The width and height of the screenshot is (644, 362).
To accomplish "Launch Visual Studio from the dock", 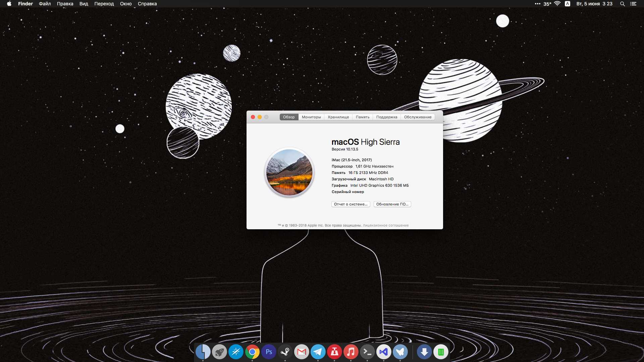I will coord(384,352).
